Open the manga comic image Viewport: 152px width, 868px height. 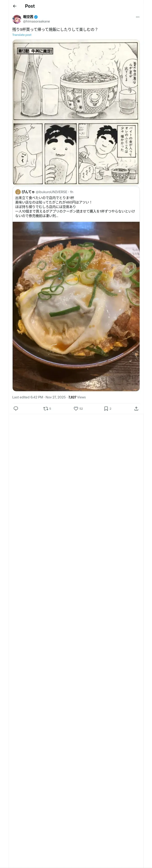76,112
